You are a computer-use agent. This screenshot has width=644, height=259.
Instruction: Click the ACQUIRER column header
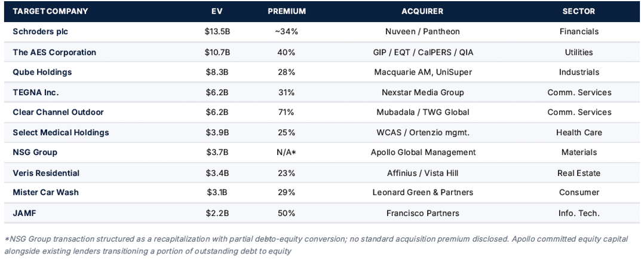[x=422, y=11]
